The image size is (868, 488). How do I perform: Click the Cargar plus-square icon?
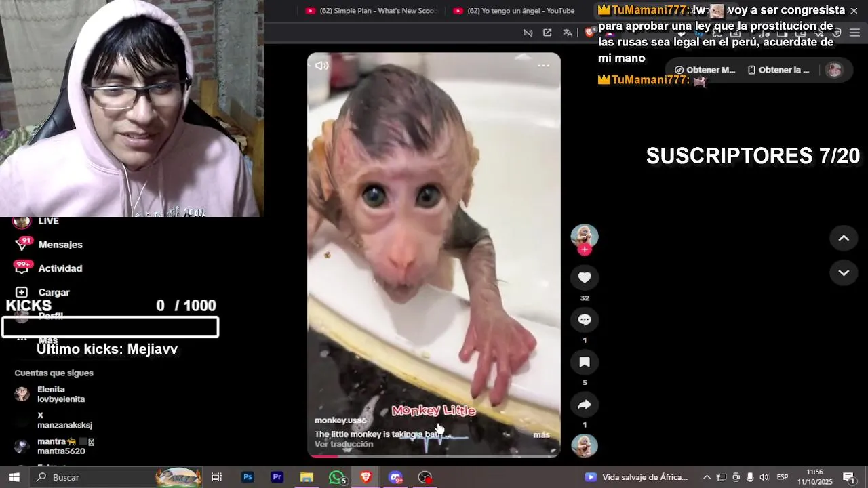[x=22, y=292]
